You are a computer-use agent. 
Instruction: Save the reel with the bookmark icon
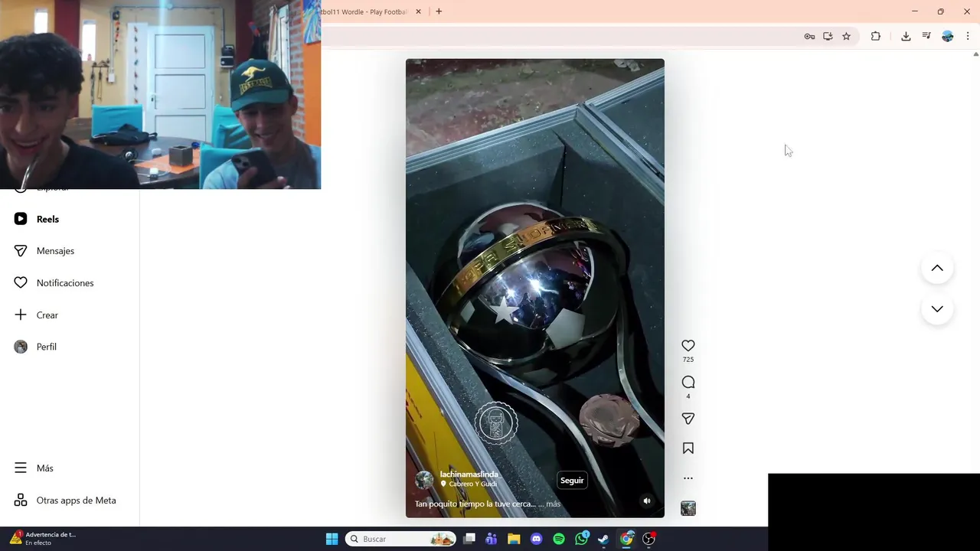coord(688,448)
